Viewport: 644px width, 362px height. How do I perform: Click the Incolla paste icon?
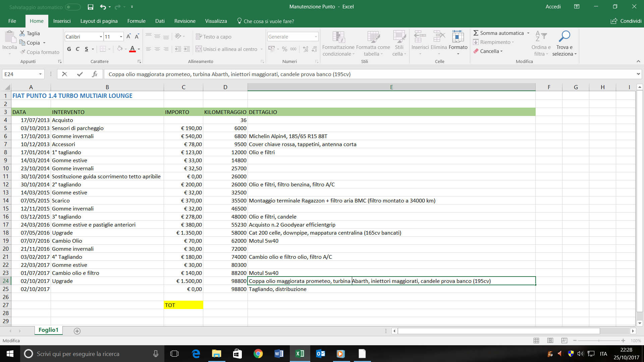9,37
